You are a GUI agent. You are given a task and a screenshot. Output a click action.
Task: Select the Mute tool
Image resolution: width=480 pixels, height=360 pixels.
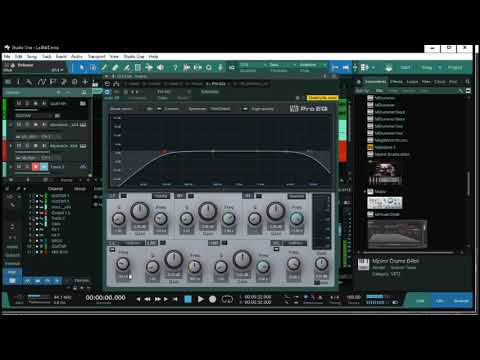[x=138, y=68]
